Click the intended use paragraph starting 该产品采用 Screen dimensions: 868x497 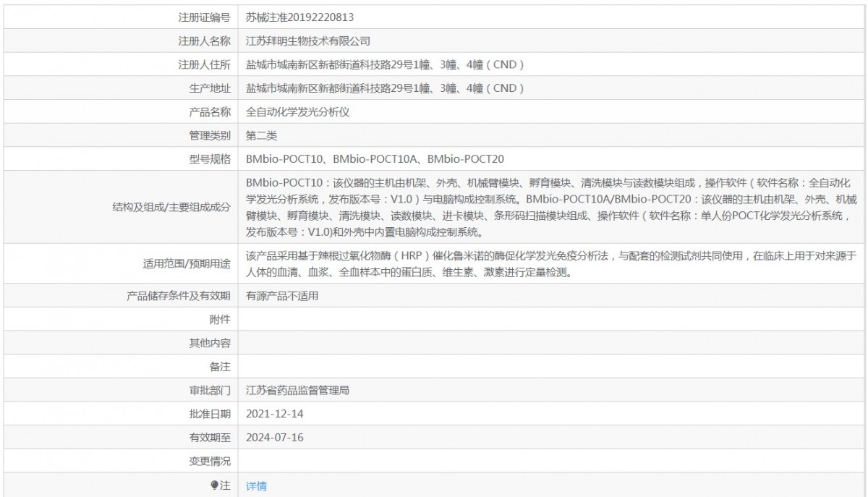click(551, 265)
